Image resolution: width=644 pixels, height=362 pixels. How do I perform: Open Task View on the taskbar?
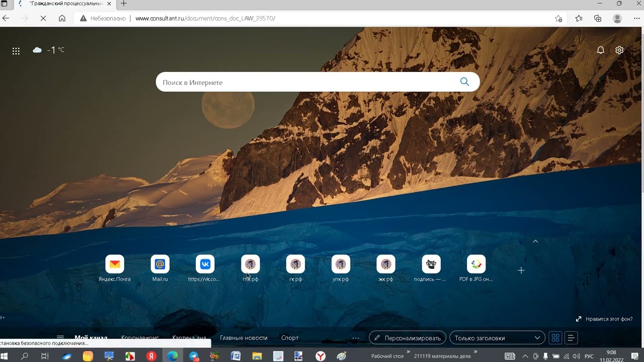(45, 356)
